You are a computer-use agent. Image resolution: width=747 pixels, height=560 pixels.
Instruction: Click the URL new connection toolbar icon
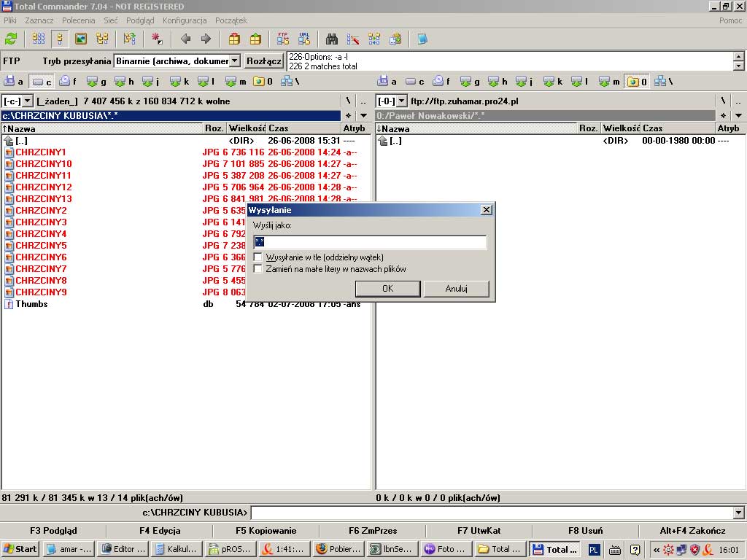[304, 39]
